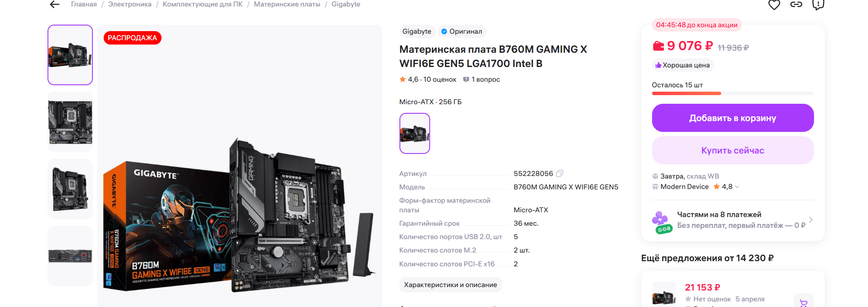Image resolution: width=868 pixels, height=307 pixels.
Task: Click Купить сейчас button
Action: (x=733, y=150)
